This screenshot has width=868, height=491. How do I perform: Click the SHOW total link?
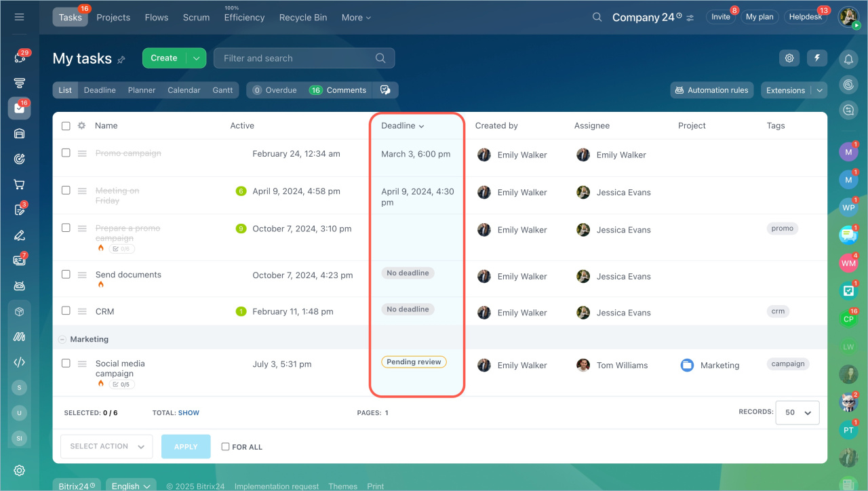pos(189,412)
